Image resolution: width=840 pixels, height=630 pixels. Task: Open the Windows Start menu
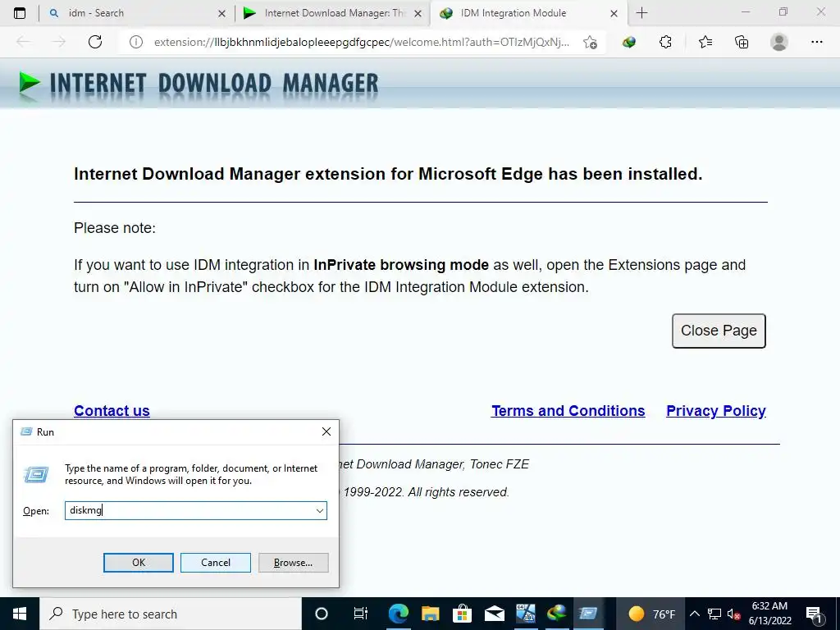(20, 614)
